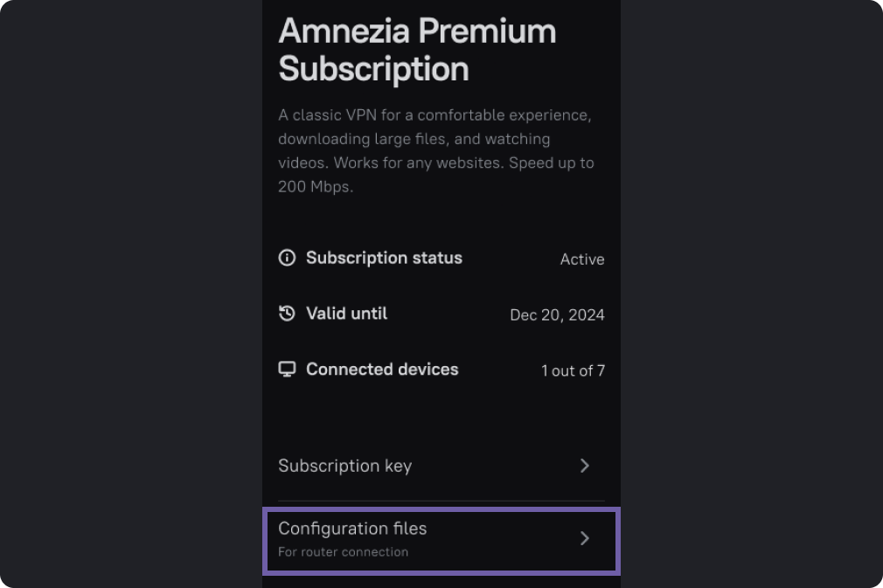
Task: Select the Subscription status label
Action: pyautogui.click(x=384, y=258)
